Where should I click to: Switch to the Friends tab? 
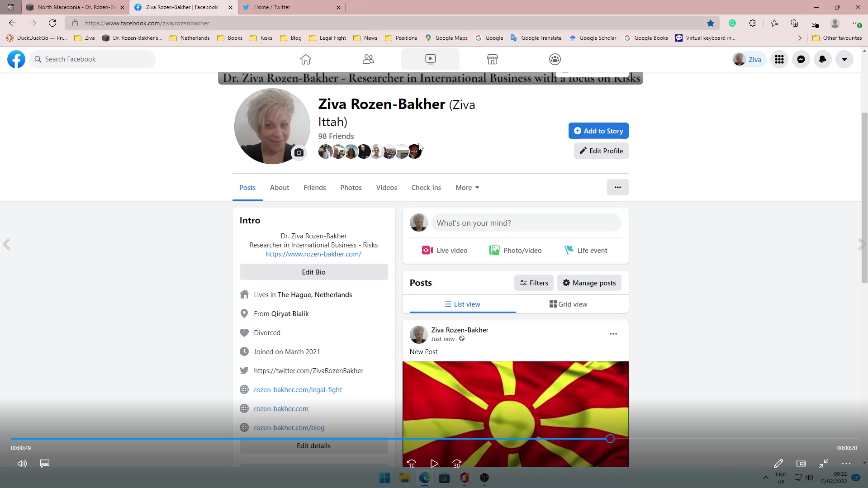(315, 188)
